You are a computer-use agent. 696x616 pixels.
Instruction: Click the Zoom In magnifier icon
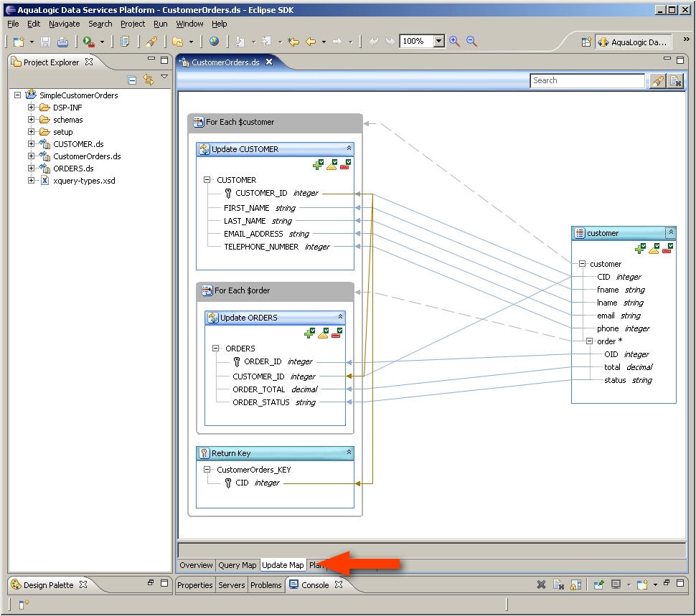coord(454,42)
